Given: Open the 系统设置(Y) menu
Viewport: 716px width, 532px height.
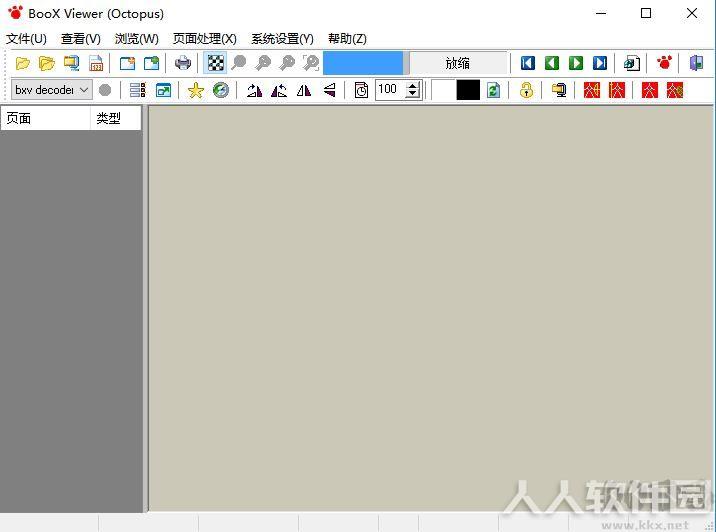Looking at the screenshot, I should coord(282,39).
